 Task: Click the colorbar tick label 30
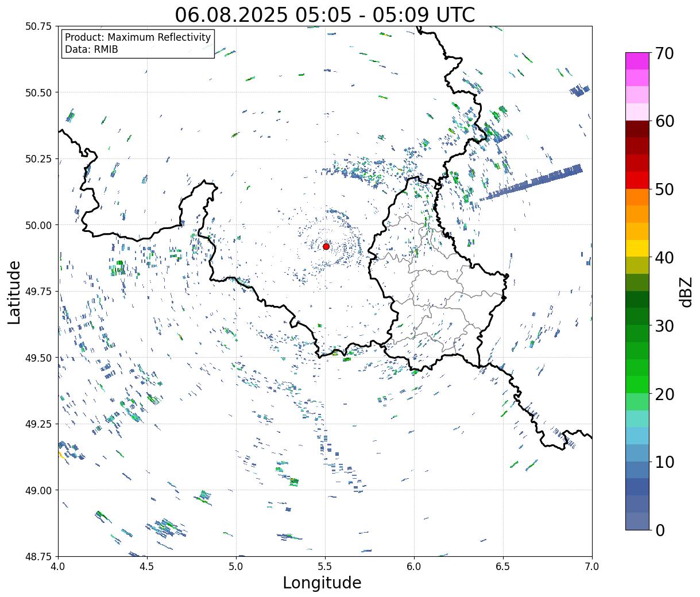tap(664, 325)
